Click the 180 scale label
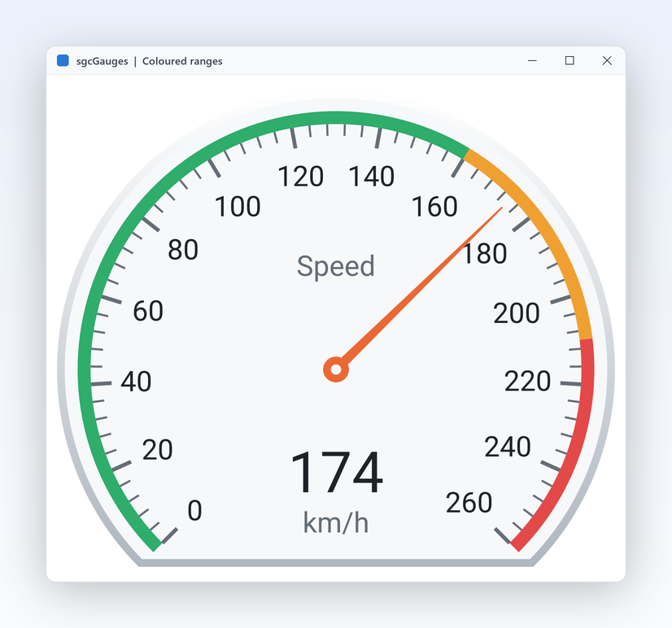Screen dimensions: 672x628 tap(485, 253)
